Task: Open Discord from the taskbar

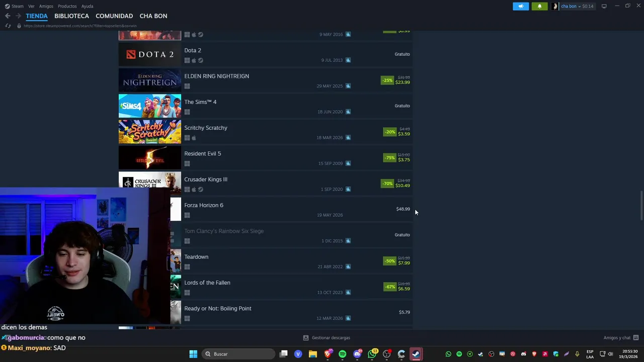Action: coord(357,354)
